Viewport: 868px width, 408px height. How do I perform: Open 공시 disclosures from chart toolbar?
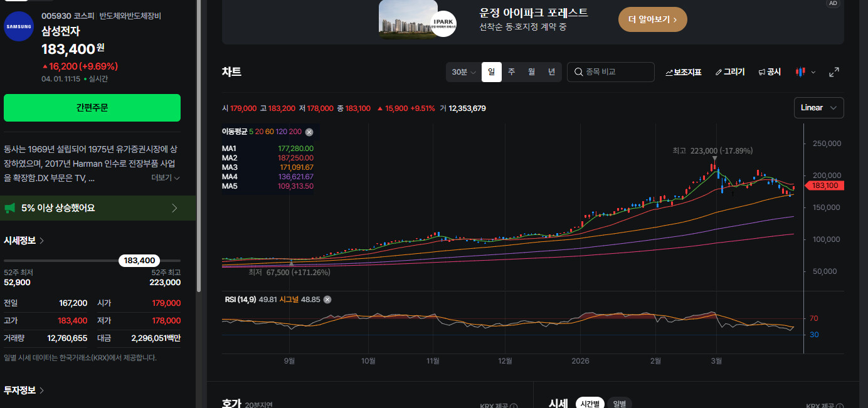(x=770, y=72)
